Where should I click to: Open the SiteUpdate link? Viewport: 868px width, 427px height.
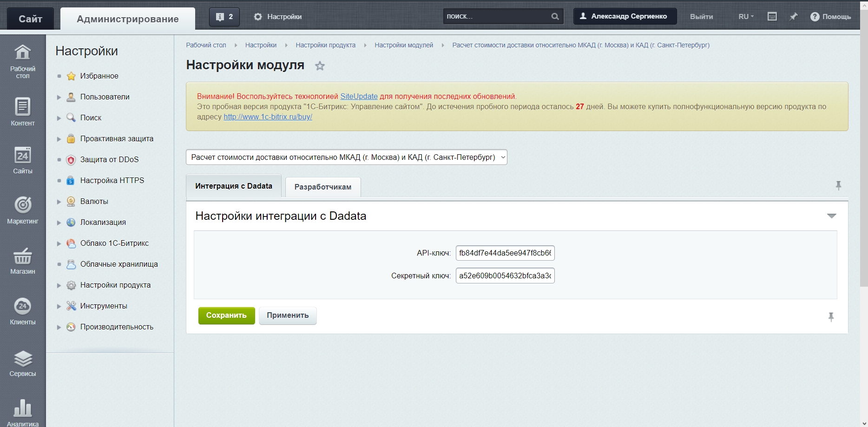tap(359, 96)
